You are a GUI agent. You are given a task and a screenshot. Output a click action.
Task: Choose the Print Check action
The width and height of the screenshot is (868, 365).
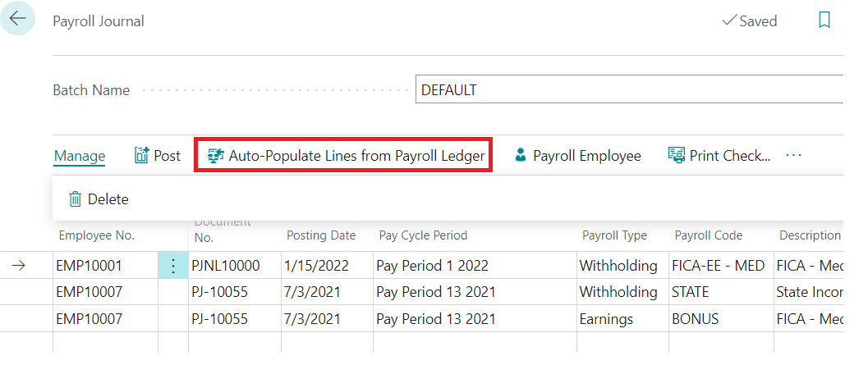pyautogui.click(x=719, y=156)
